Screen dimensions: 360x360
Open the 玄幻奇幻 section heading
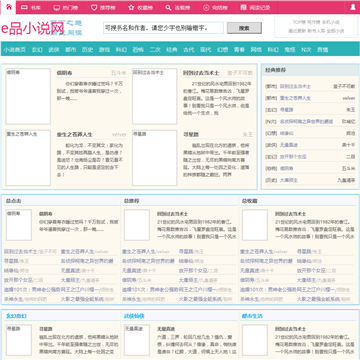[16, 316]
